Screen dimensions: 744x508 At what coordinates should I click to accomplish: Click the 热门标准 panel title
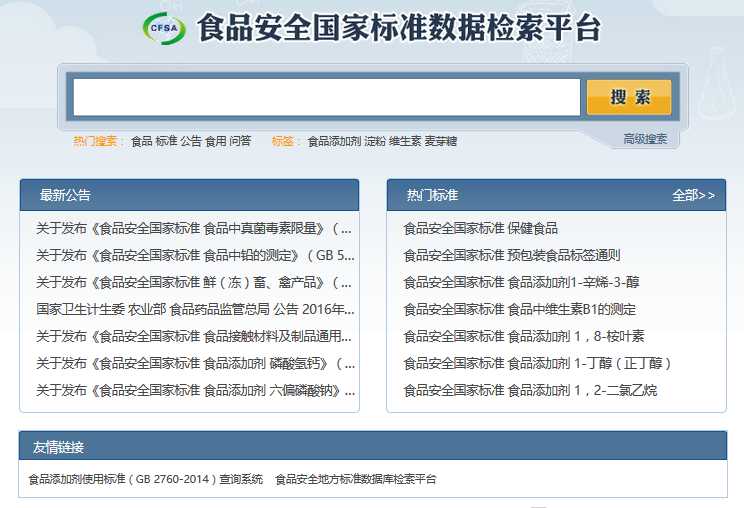click(432, 195)
